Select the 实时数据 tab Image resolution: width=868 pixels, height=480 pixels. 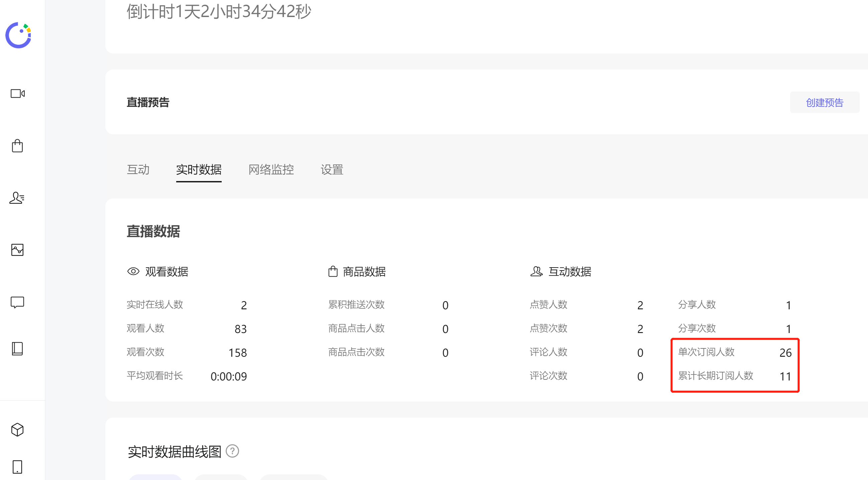[199, 170]
